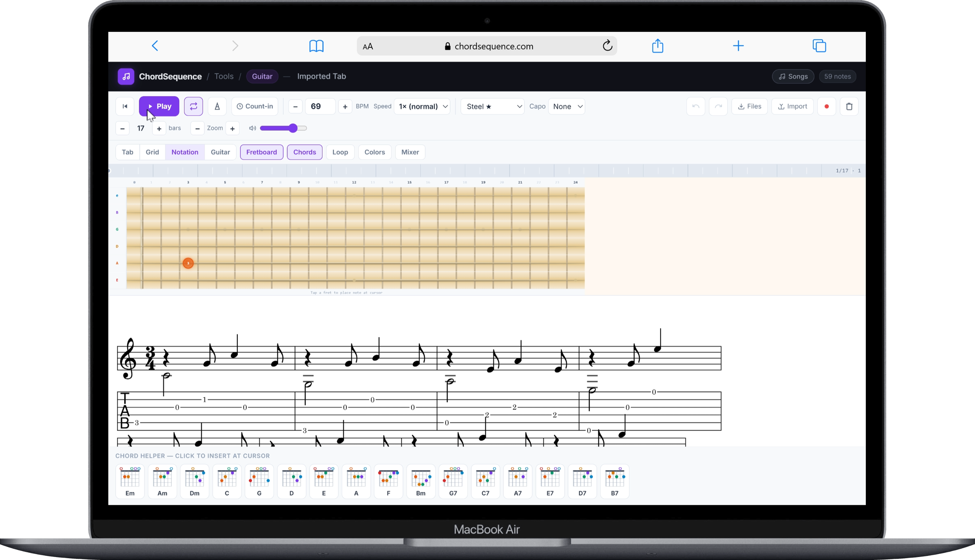Click the undo arrow icon
The height and width of the screenshot is (560, 975).
tap(696, 107)
